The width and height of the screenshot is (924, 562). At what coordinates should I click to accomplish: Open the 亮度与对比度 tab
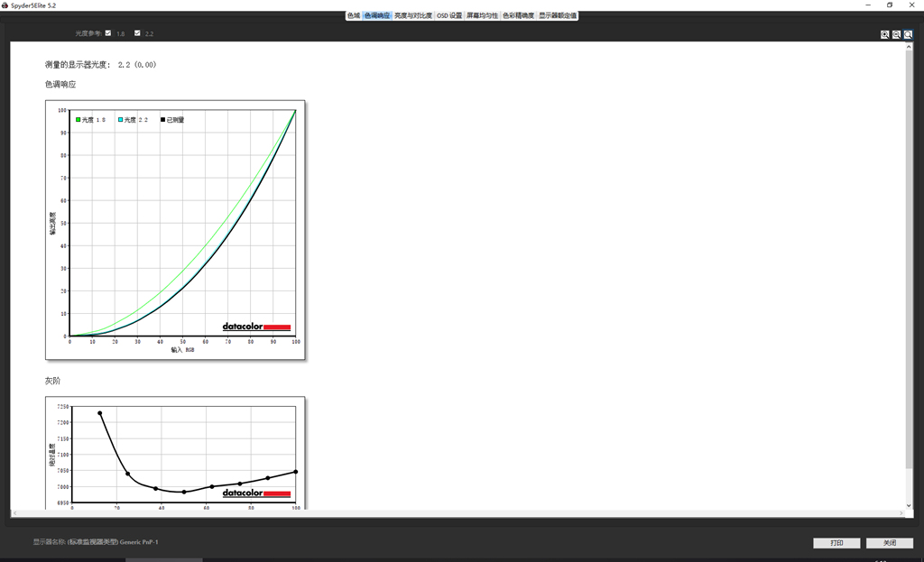(412, 15)
